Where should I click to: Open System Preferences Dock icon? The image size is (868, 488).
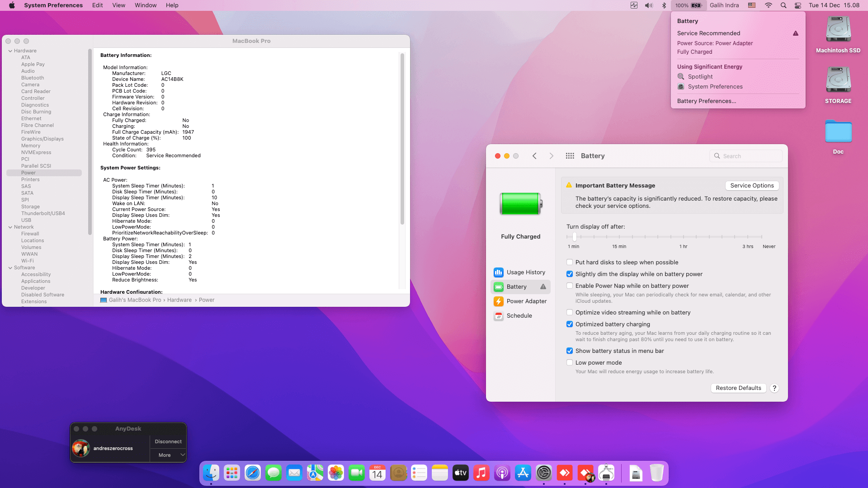point(544,473)
